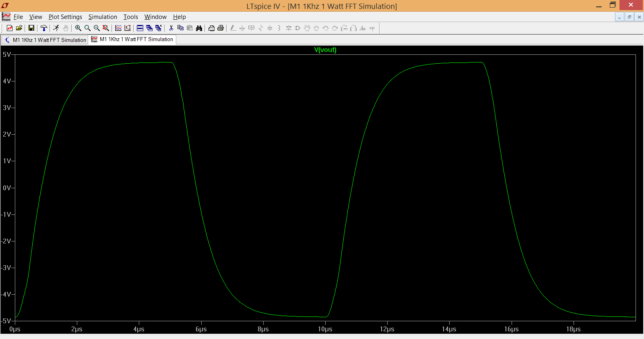Minimize the inner document window
The height and width of the screenshot is (339, 644).
coord(619,17)
